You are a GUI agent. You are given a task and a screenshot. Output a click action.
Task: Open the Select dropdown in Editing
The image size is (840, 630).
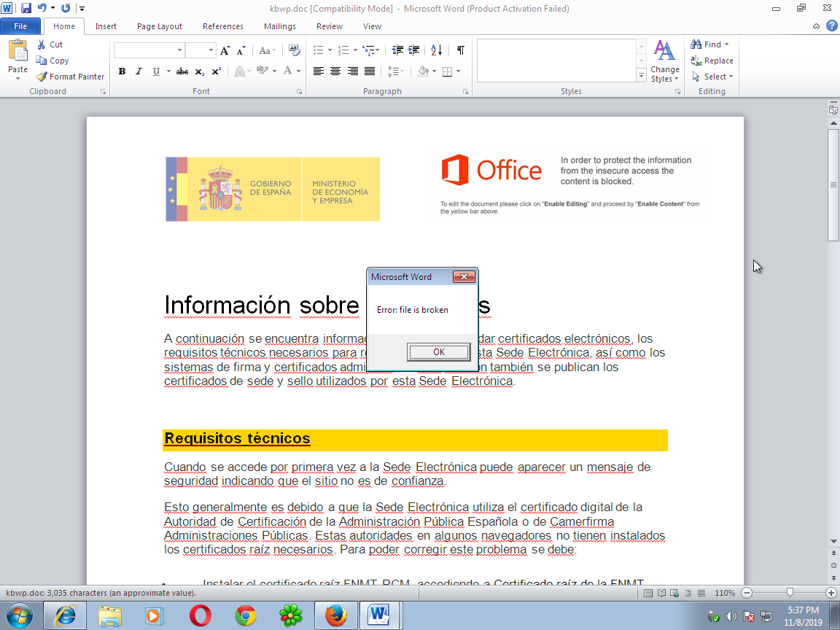(x=712, y=77)
